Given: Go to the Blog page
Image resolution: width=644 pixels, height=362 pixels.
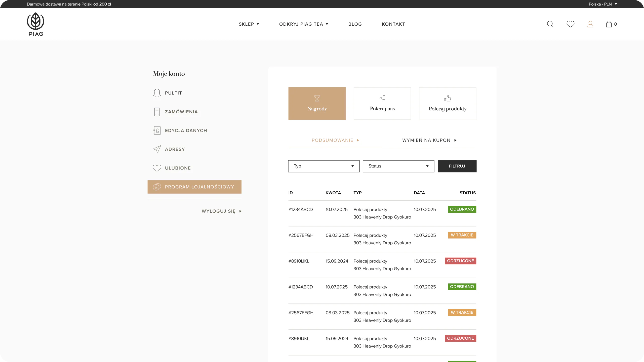Looking at the screenshot, I should 355,24.
